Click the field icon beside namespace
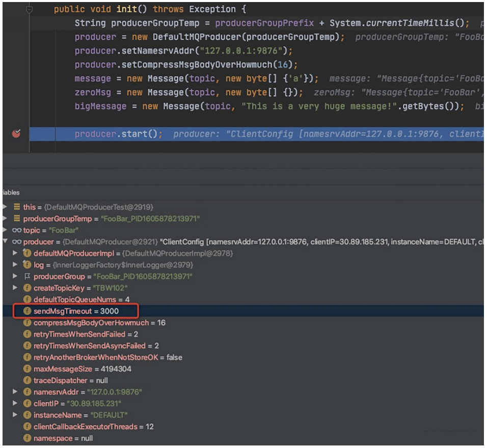Viewport: 487px width, 448px height. pyautogui.click(x=27, y=438)
